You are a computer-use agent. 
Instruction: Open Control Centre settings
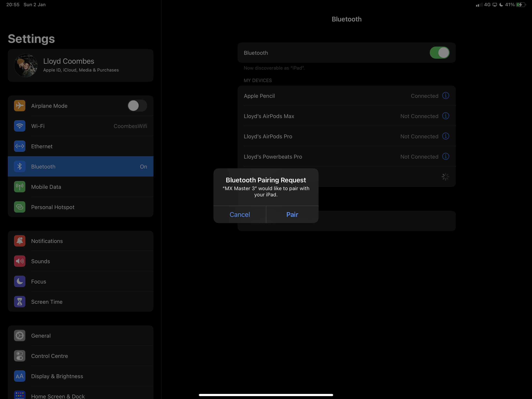point(49,356)
